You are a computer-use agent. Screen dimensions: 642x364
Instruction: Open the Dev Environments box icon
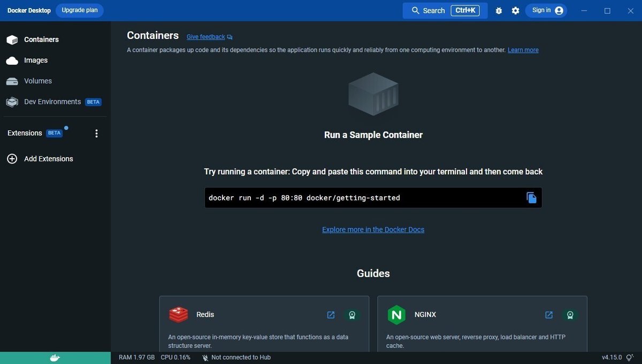12,102
